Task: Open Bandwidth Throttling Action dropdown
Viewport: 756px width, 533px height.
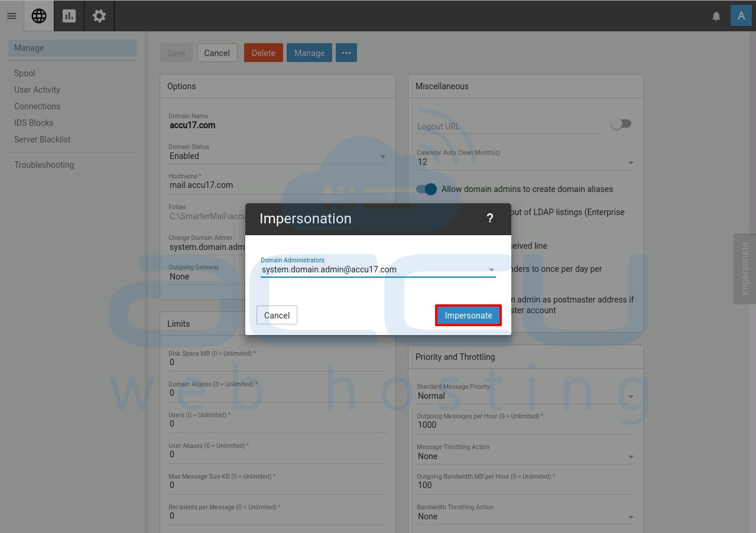Action: (526, 516)
